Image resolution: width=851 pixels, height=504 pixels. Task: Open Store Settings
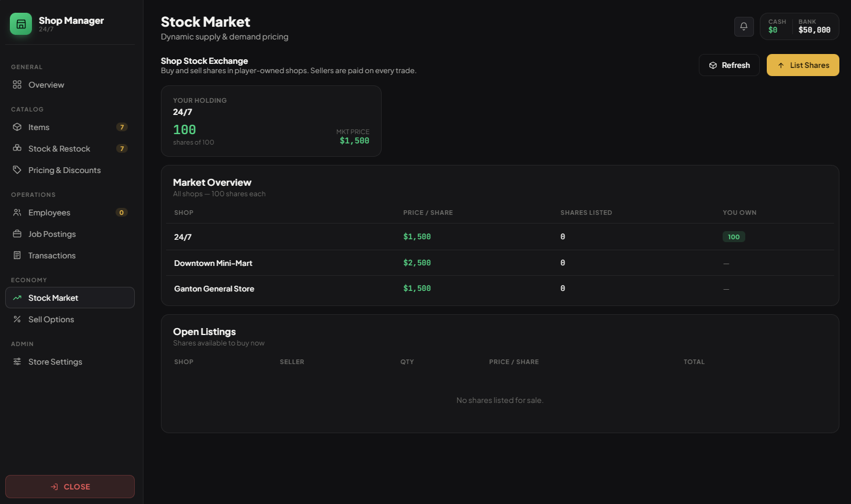(70, 362)
